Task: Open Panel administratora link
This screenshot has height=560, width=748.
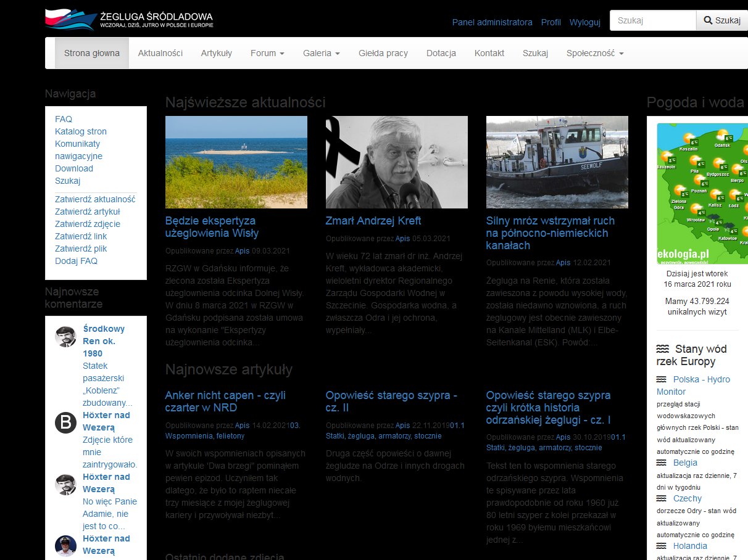Action: [492, 22]
